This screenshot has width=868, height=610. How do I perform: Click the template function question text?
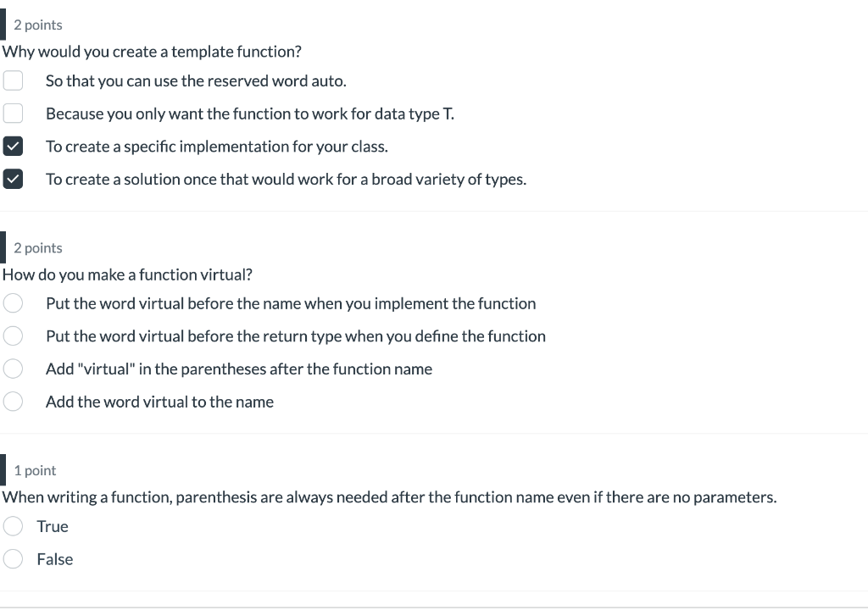point(151,51)
